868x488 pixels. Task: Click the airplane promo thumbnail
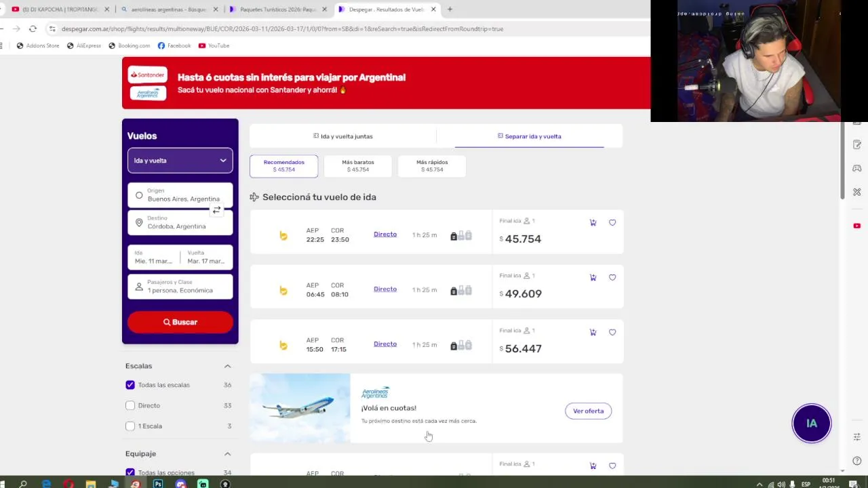coord(300,408)
